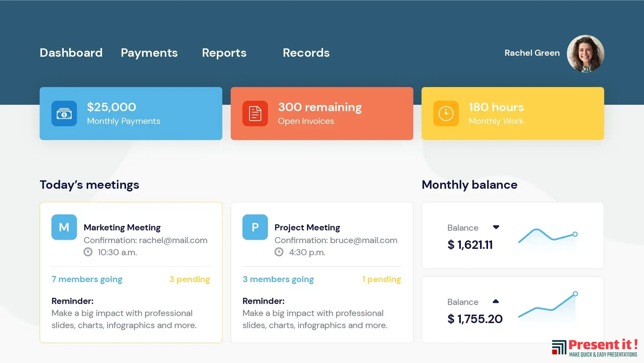
Task: Click the clock icon beside 4:30 p.m.
Action: pos(279,252)
